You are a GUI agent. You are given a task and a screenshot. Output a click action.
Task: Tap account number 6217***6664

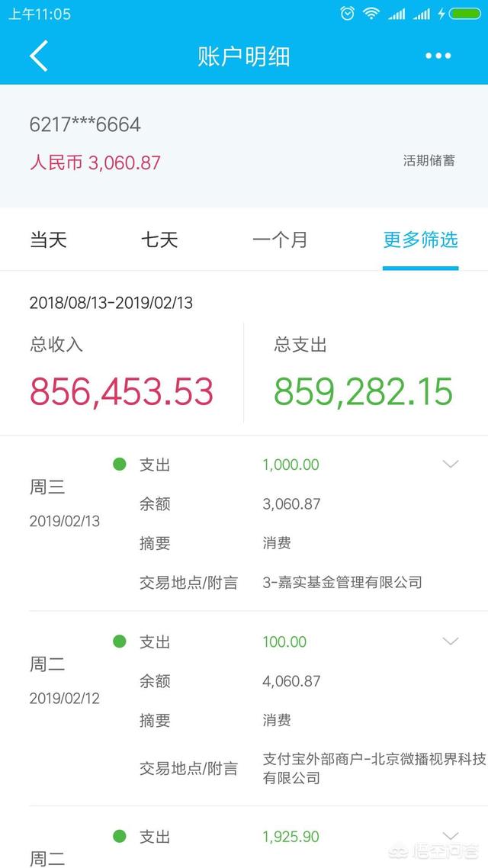point(85,125)
